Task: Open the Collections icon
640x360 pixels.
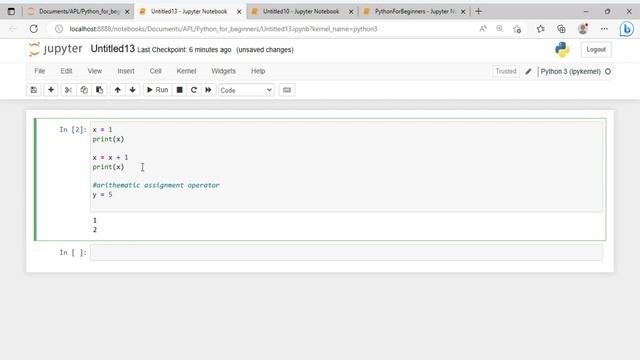Action: click(x=562, y=29)
